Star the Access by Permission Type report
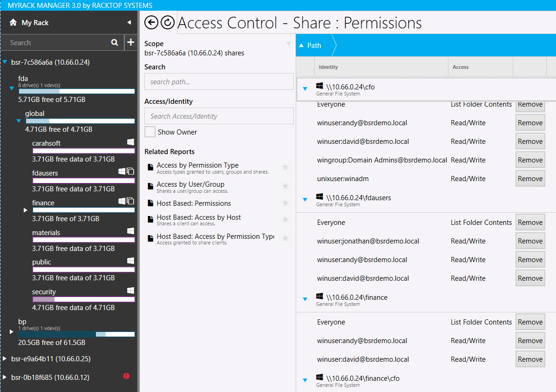Image resolution: width=556 pixels, height=392 pixels. coord(285,167)
